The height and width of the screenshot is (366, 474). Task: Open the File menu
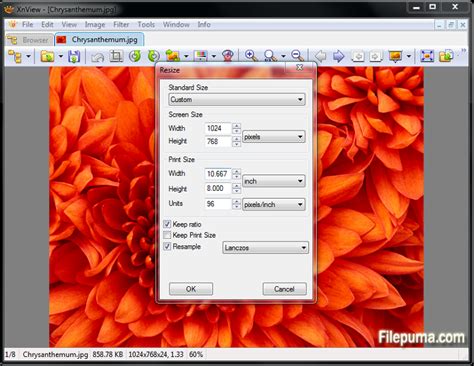coord(28,24)
